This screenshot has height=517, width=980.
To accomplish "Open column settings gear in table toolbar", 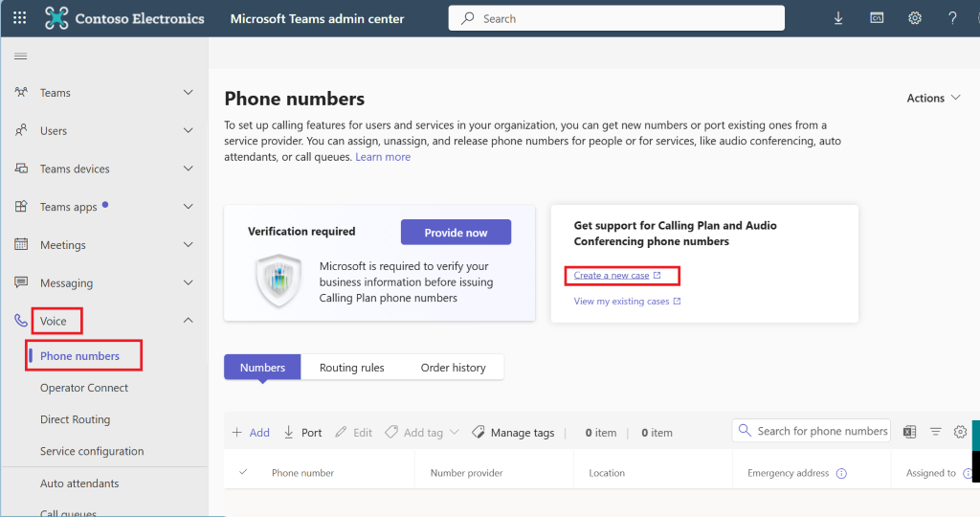I will (x=960, y=432).
